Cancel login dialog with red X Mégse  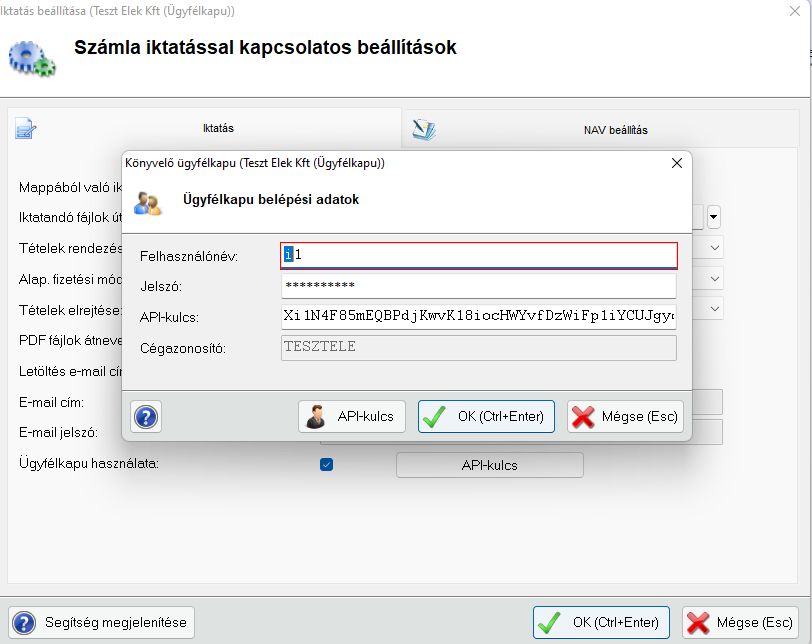(625, 416)
